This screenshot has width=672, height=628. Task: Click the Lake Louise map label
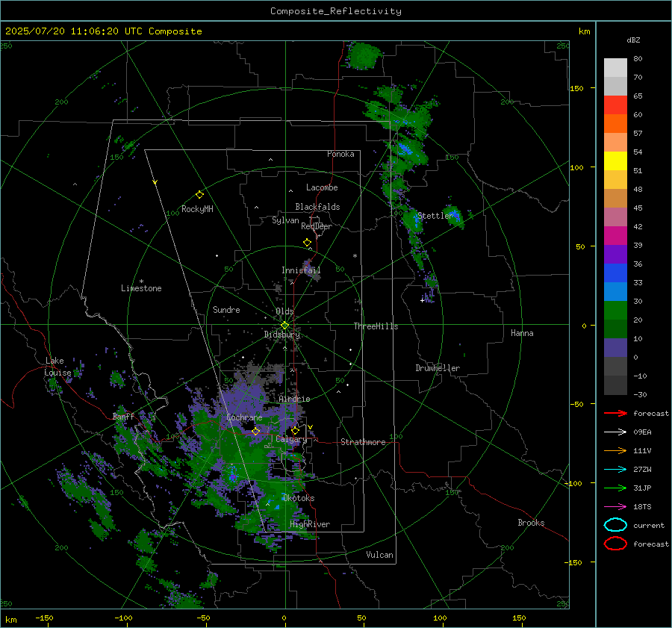[57, 367]
